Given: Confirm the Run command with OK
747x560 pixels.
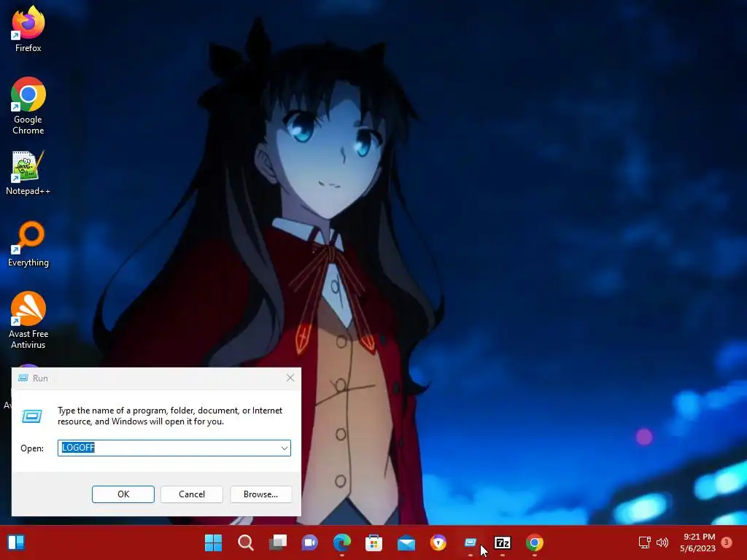Looking at the screenshot, I should tap(123, 494).
